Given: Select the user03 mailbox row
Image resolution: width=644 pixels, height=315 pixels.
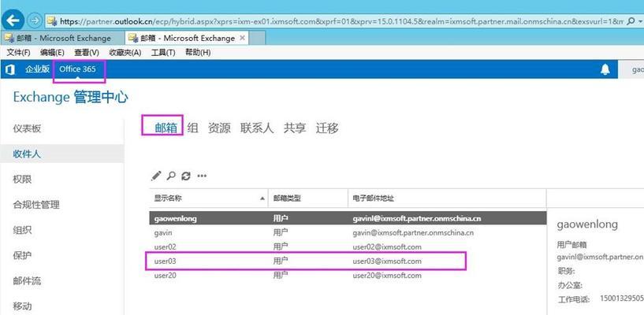Looking at the screenshot, I should (348, 261).
